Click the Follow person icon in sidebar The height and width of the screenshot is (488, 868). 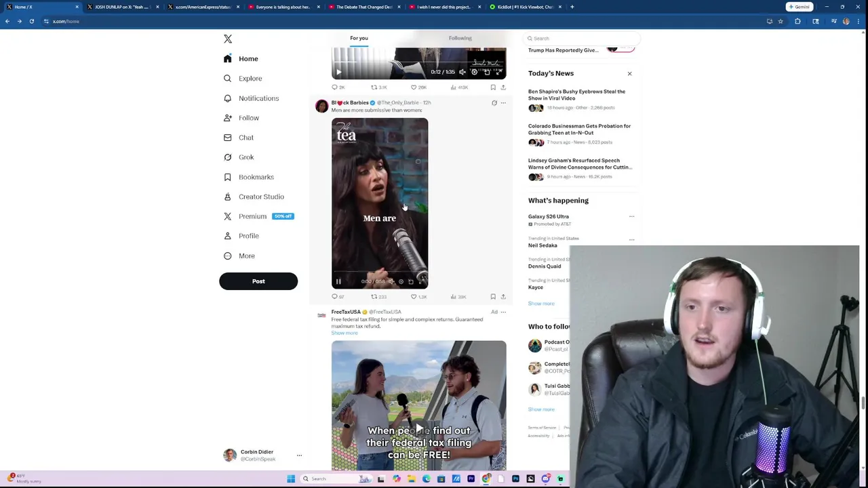228,118
